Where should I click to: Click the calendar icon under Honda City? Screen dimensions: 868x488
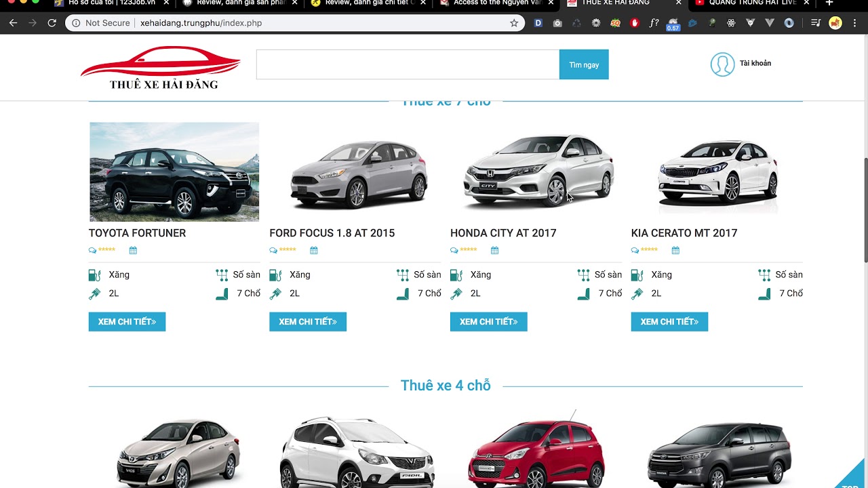point(494,250)
